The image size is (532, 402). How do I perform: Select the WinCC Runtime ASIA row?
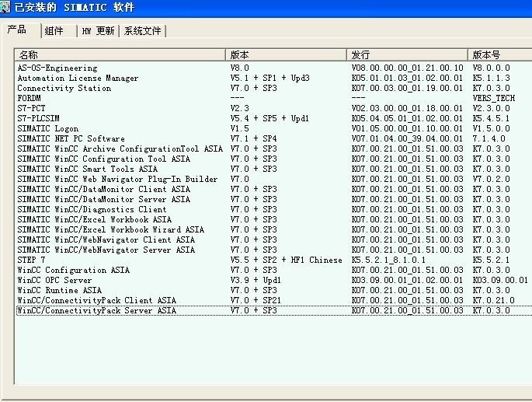[x=59, y=291]
